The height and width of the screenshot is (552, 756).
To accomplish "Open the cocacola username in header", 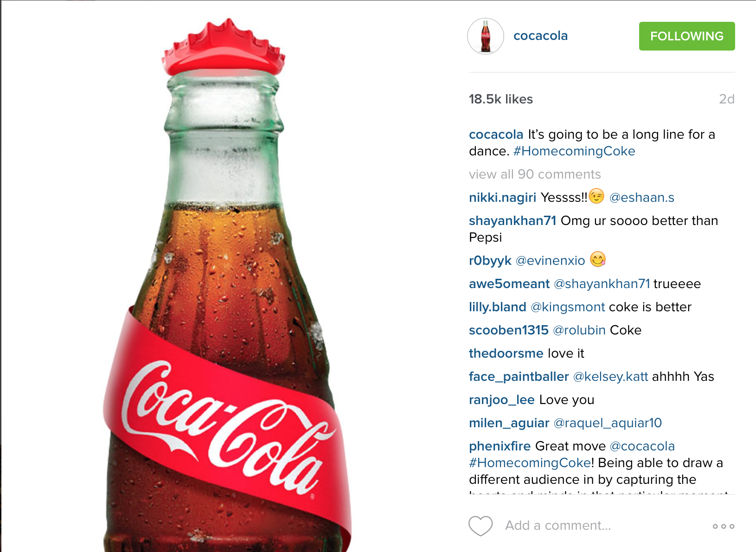I will (x=540, y=36).
